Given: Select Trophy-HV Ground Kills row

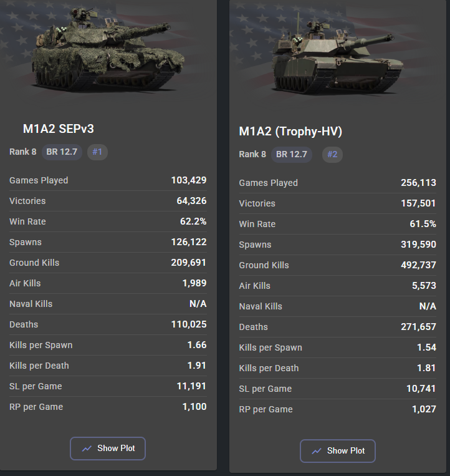Looking at the screenshot, I should click(x=338, y=265).
